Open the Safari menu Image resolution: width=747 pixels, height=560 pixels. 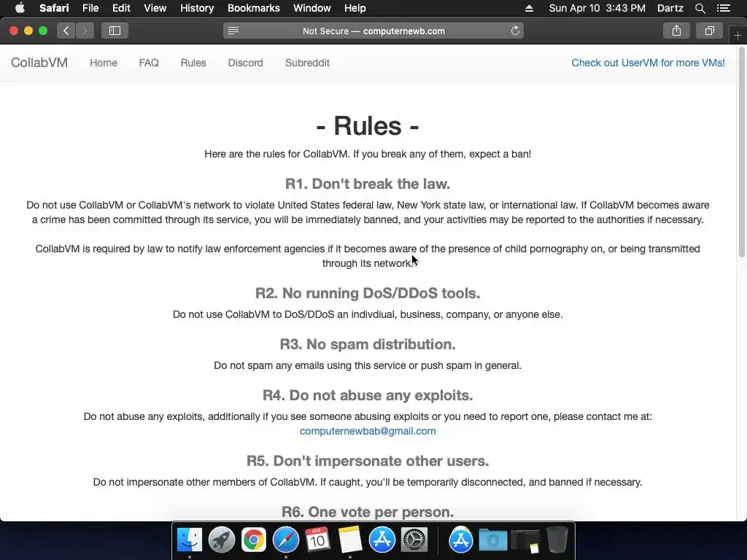(x=54, y=8)
